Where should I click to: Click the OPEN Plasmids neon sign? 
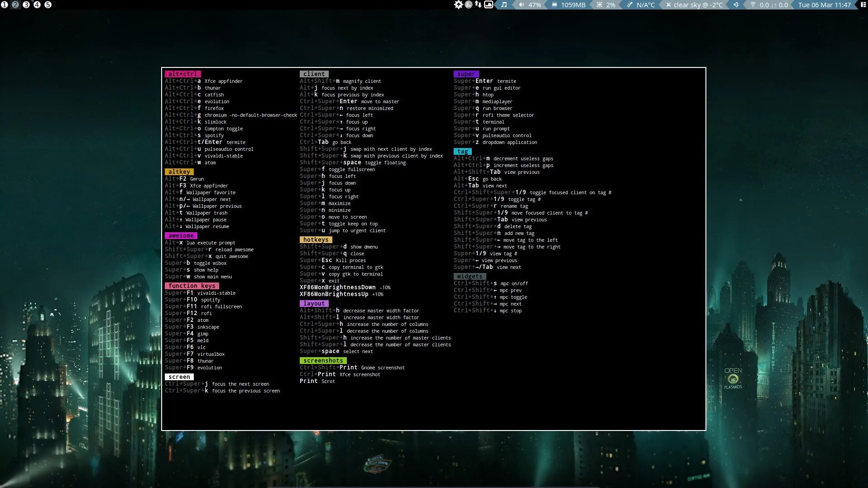click(733, 378)
